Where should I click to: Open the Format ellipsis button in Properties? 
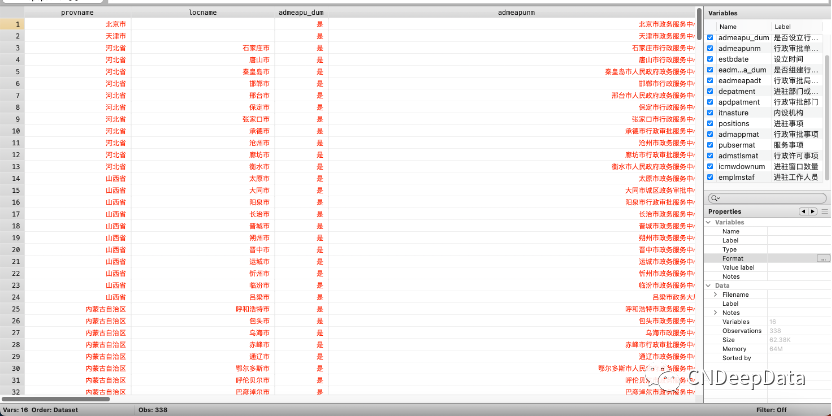click(x=824, y=258)
